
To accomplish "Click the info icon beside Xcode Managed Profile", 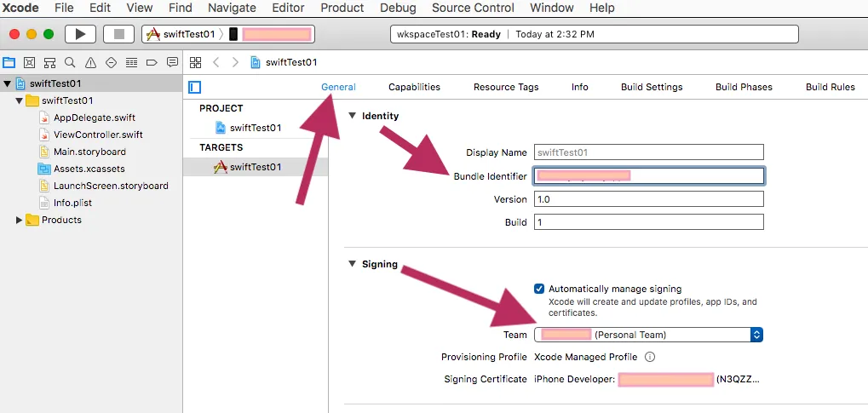I will tap(650, 357).
